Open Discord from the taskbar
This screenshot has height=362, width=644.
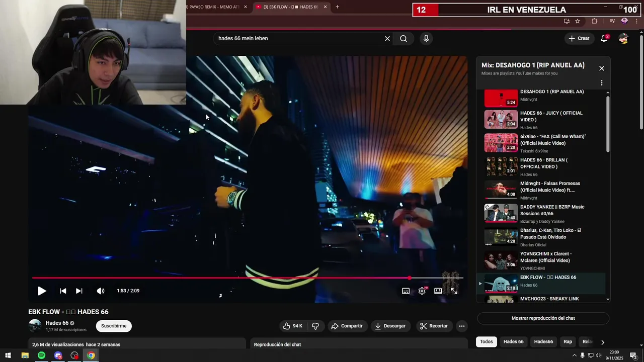coord(58,355)
